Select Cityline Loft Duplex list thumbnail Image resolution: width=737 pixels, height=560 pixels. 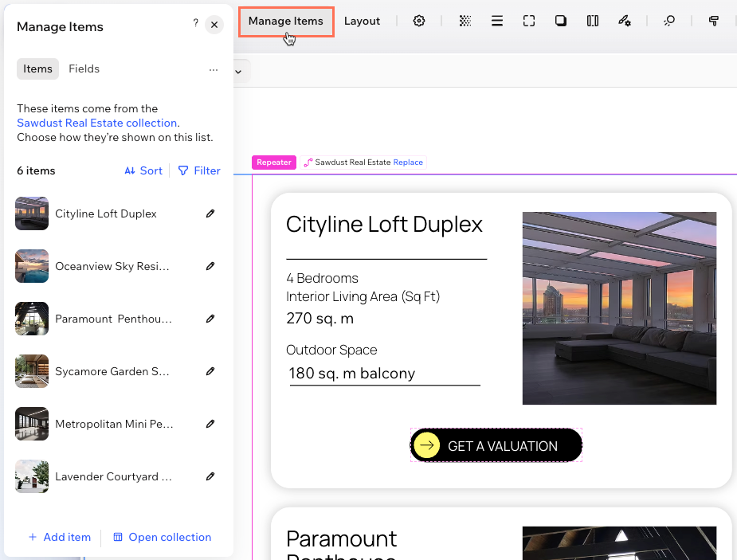[32, 213]
